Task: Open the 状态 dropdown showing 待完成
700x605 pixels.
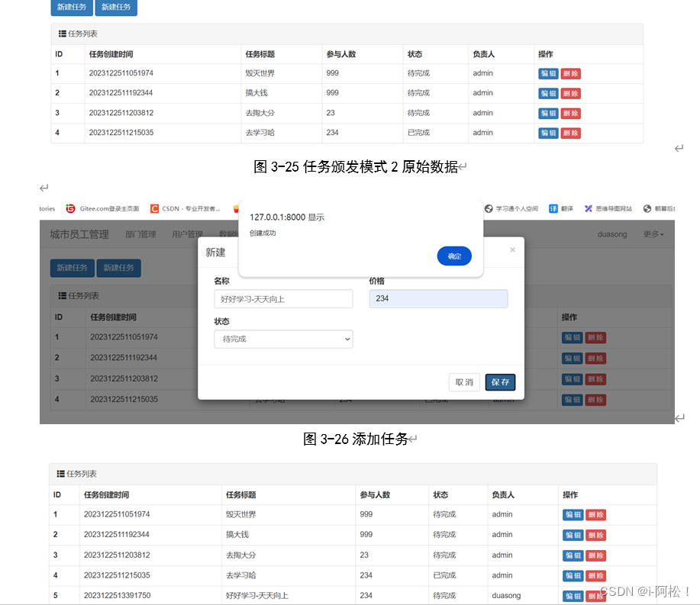Action: [x=283, y=339]
